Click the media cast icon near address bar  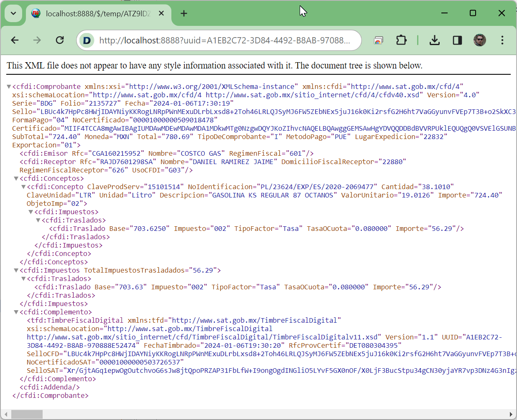[378, 40]
